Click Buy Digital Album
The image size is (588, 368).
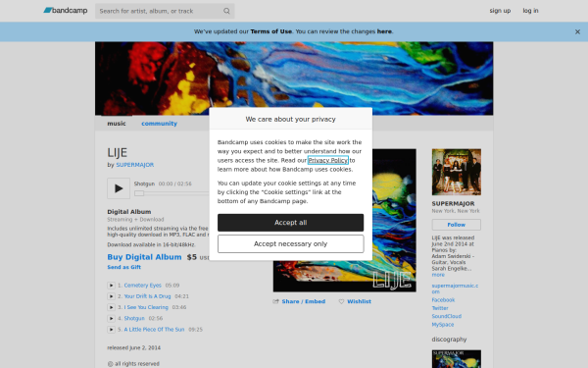pyautogui.click(x=144, y=257)
